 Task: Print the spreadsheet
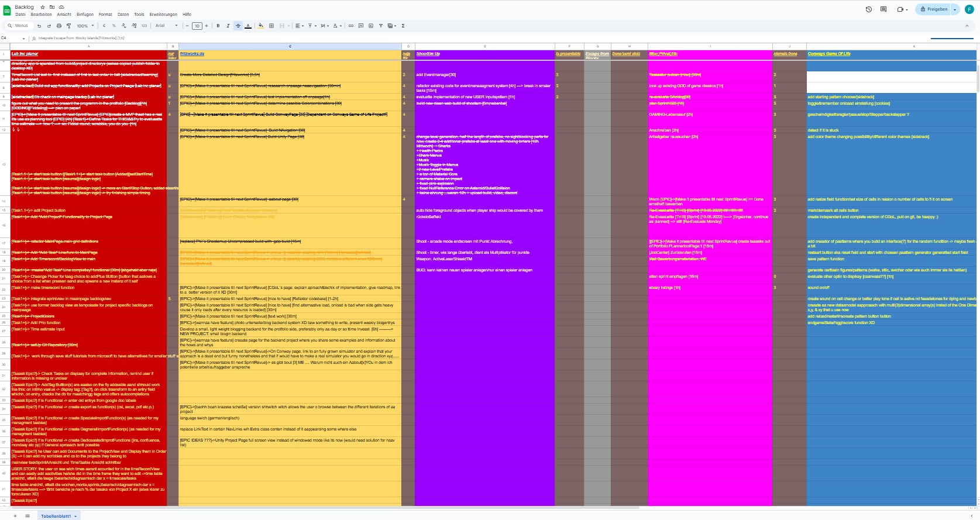pos(59,26)
